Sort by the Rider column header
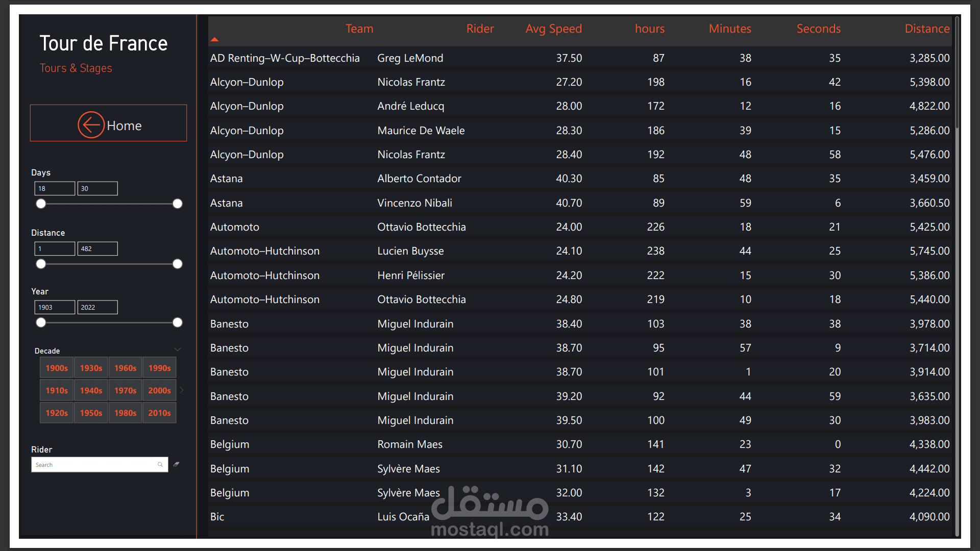The height and width of the screenshot is (551, 980). pyautogui.click(x=479, y=29)
